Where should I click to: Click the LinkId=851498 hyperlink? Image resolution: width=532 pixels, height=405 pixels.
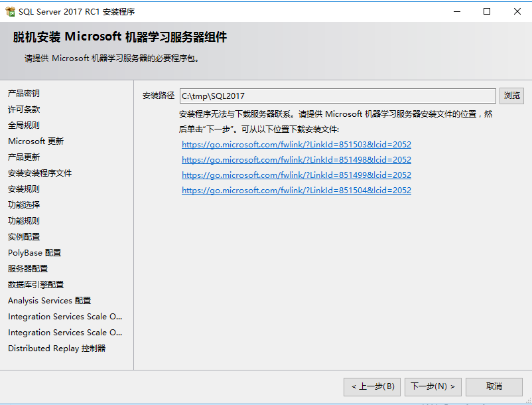point(297,159)
